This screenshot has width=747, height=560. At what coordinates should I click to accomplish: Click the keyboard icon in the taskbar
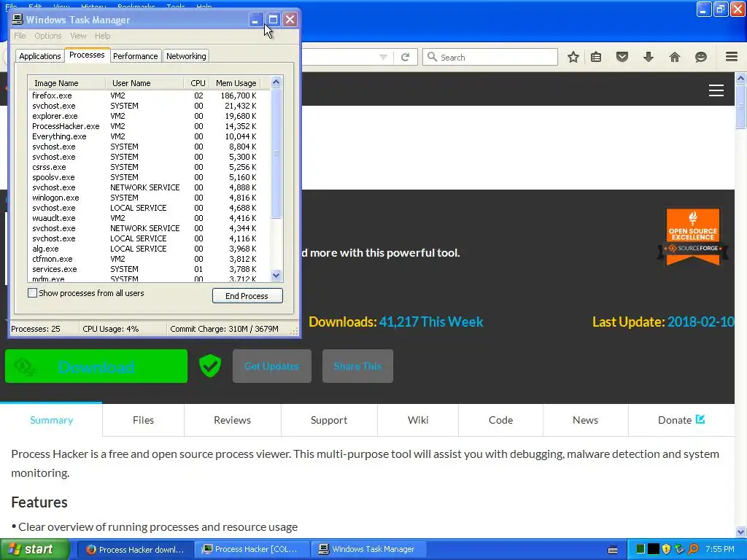pyautogui.click(x=613, y=550)
